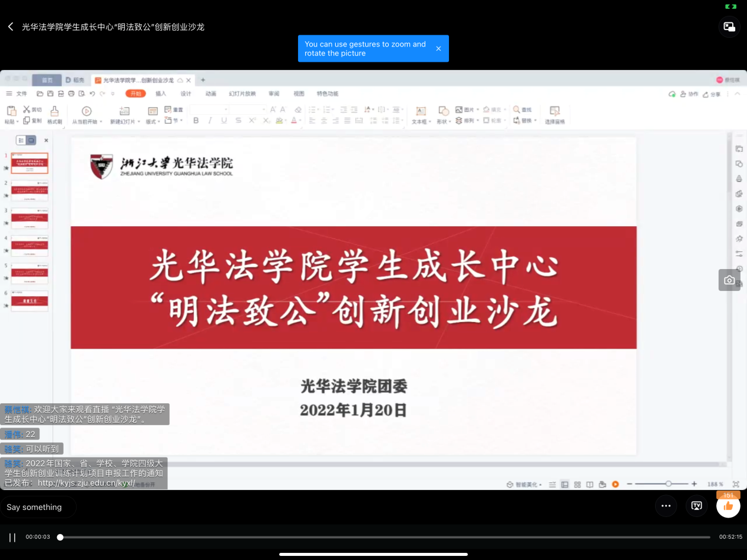Switch to the 稻壳 window tab

pyautogui.click(x=75, y=80)
